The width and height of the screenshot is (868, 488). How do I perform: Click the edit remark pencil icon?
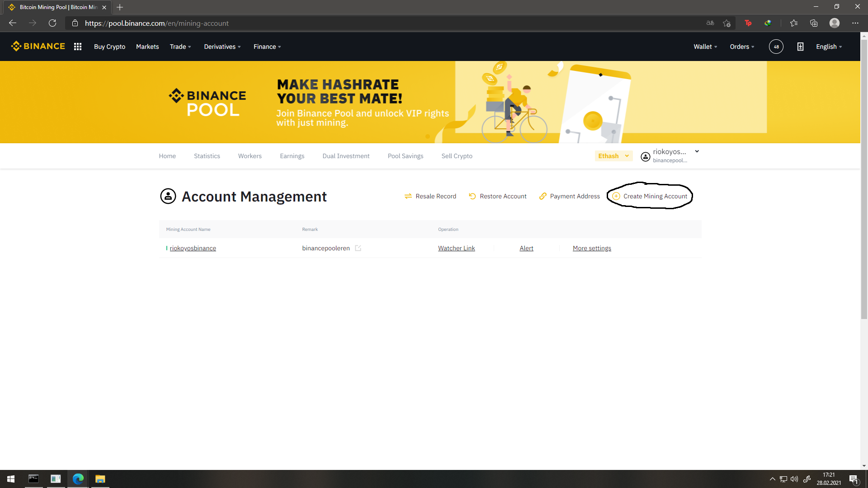tap(358, 248)
